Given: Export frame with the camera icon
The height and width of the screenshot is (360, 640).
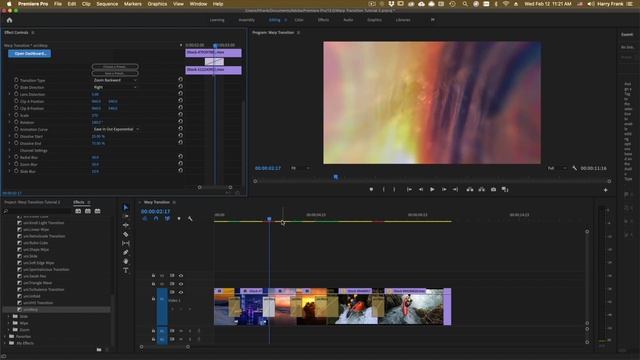Looking at the screenshot, I should click(493, 189).
